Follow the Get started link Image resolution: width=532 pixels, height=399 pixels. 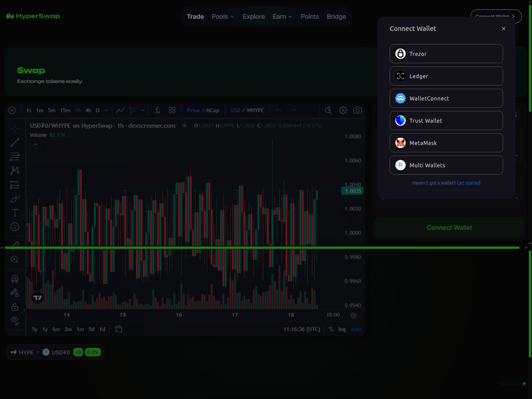tap(468, 183)
